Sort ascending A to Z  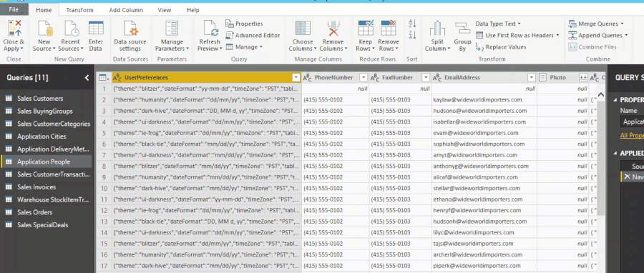point(412,24)
